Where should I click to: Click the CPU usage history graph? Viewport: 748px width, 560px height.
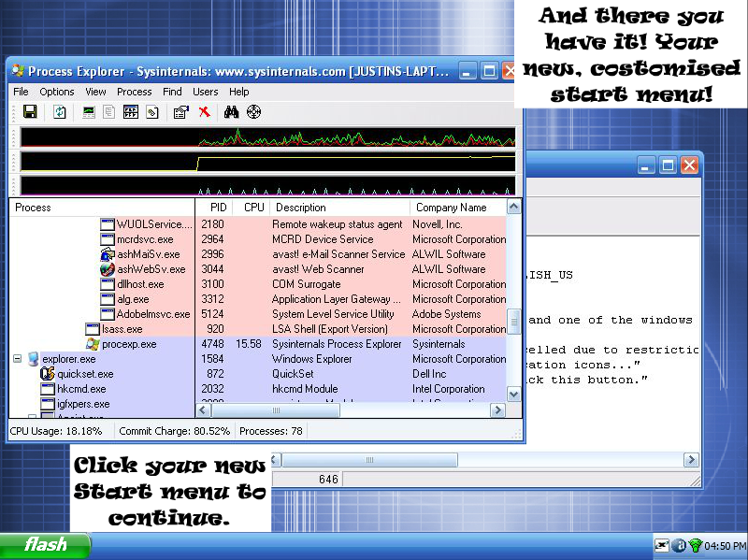[267, 136]
